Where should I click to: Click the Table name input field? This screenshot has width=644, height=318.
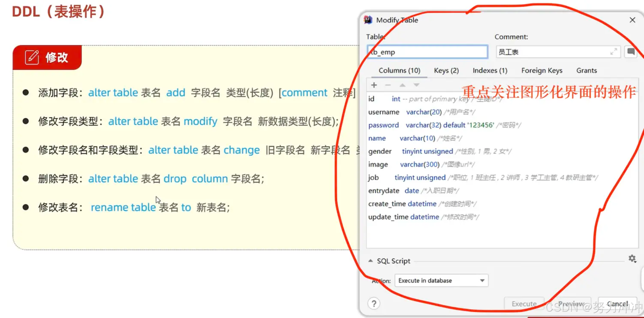[427, 52]
